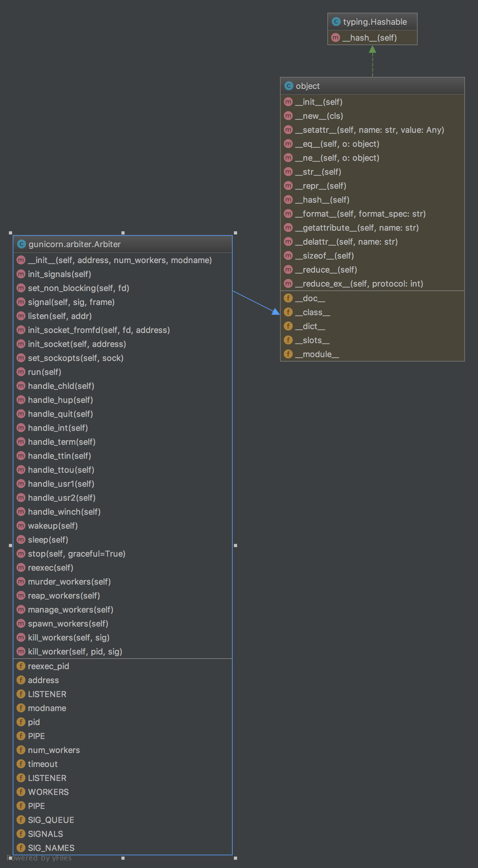Click handle_hup(self) method row
Image resolution: width=478 pixels, height=868 pixels.
click(123, 400)
